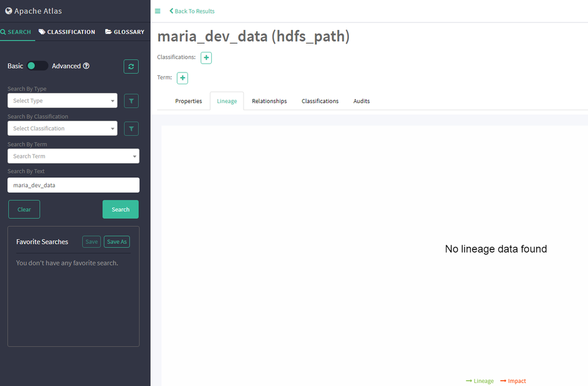Switch the Basic/Advanced search toggle

pyautogui.click(x=37, y=66)
